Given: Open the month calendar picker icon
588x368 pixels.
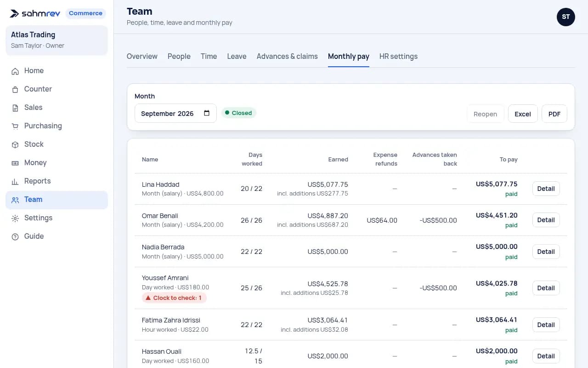Looking at the screenshot, I should (x=207, y=113).
